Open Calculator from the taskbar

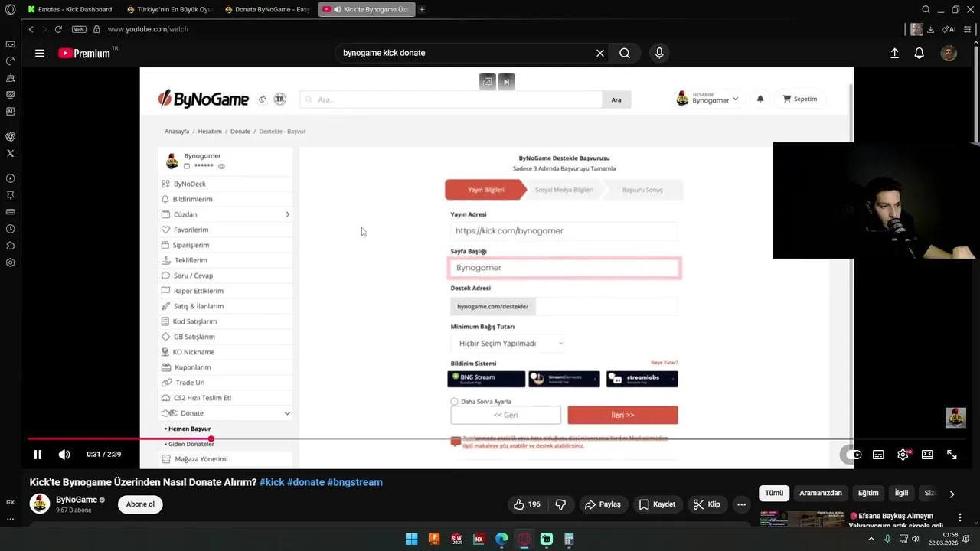(569, 539)
